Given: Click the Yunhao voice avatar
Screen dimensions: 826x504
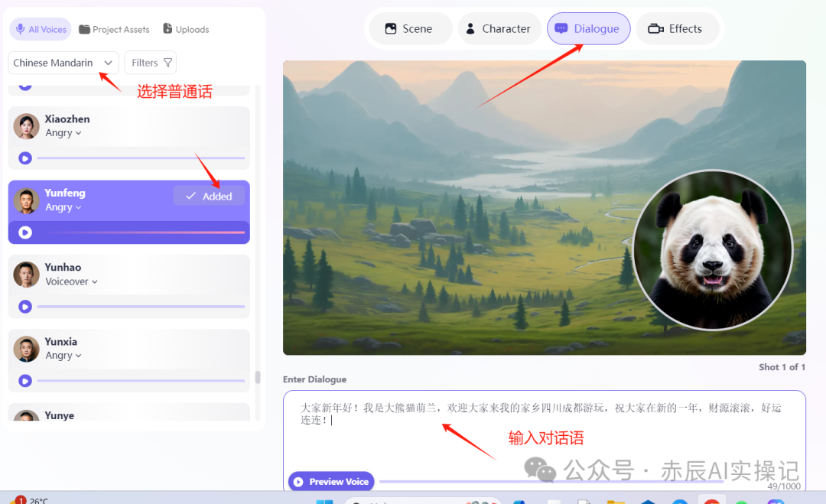Looking at the screenshot, I should [x=26, y=275].
